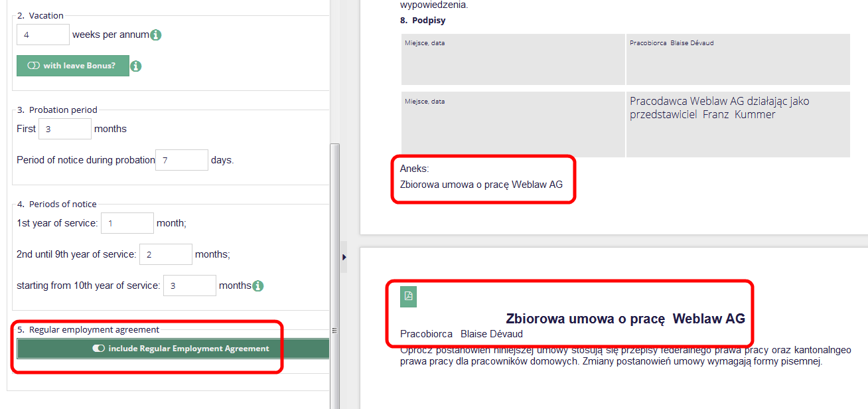Click the info icon beside weeks per annum
Screen dimensions: 868x409
click(x=156, y=35)
